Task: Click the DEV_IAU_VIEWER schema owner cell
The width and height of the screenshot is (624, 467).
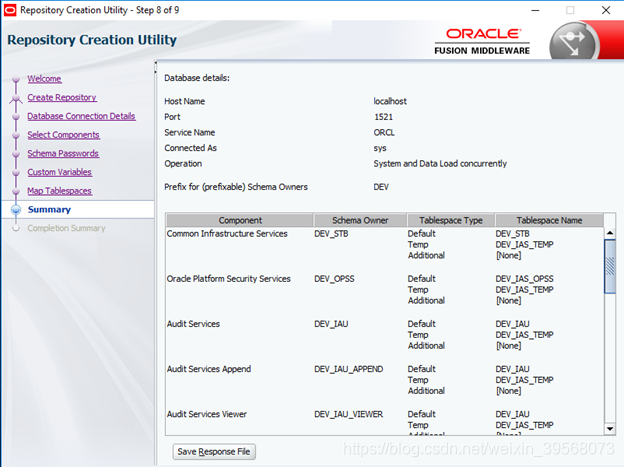Action: pos(349,414)
